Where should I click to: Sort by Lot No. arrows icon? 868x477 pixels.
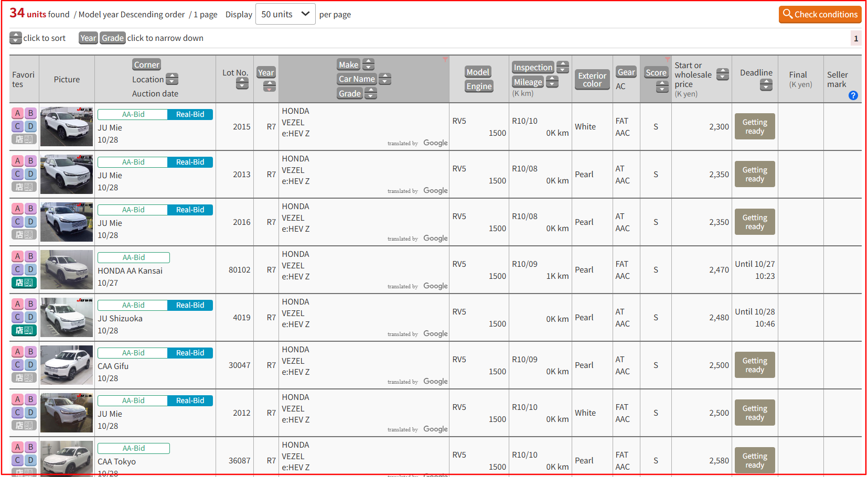242,83
